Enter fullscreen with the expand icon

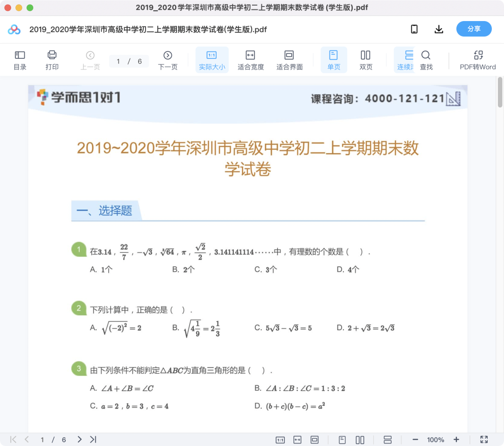click(x=484, y=439)
